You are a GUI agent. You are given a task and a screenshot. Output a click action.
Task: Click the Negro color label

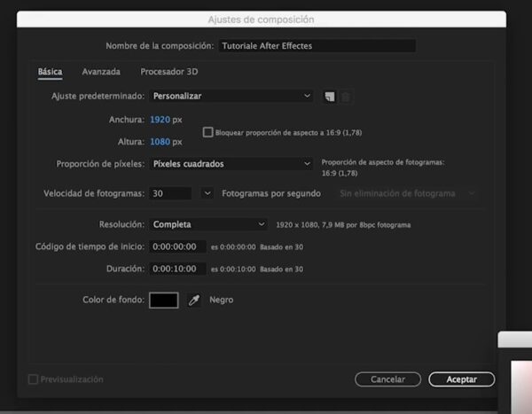click(x=221, y=300)
